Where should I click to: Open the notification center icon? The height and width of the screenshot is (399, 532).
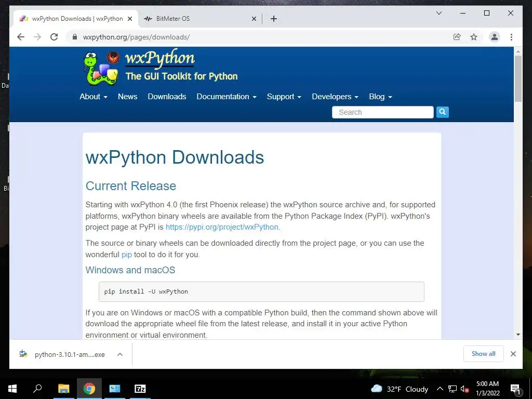tap(515, 389)
